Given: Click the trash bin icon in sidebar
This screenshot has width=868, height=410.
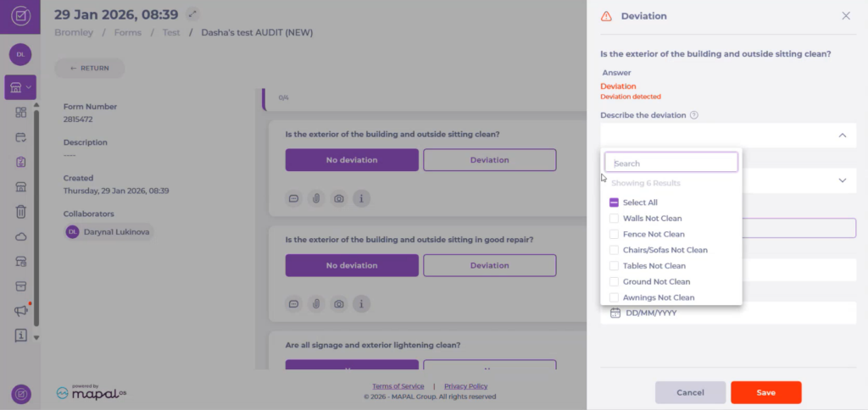Looking at the screenshot, I should pyautogui.click(x=21, y=212).
